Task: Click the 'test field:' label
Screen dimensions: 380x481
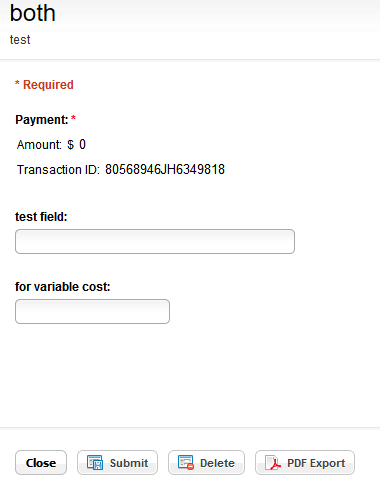Action: point(41,217)
